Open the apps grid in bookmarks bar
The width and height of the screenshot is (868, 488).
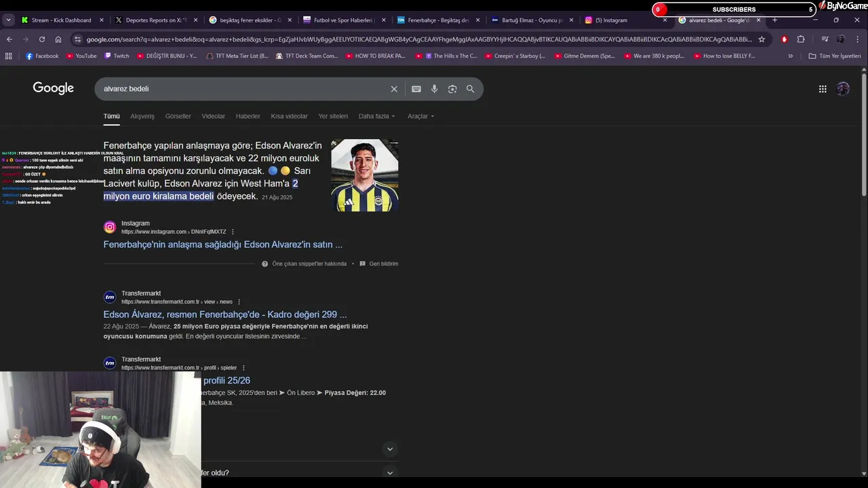(8, 56)
